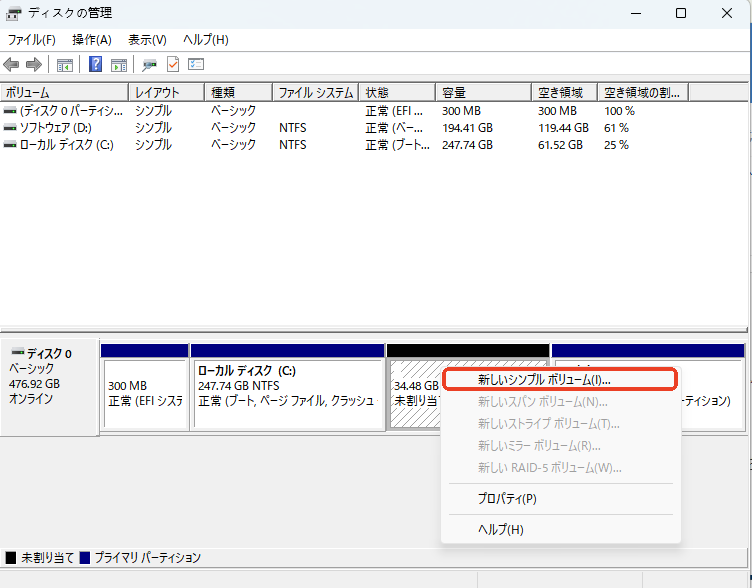Viewport: 752px width, 588px height.
Task: Click the 194.41 GB capacity cell
Action: 467,128
